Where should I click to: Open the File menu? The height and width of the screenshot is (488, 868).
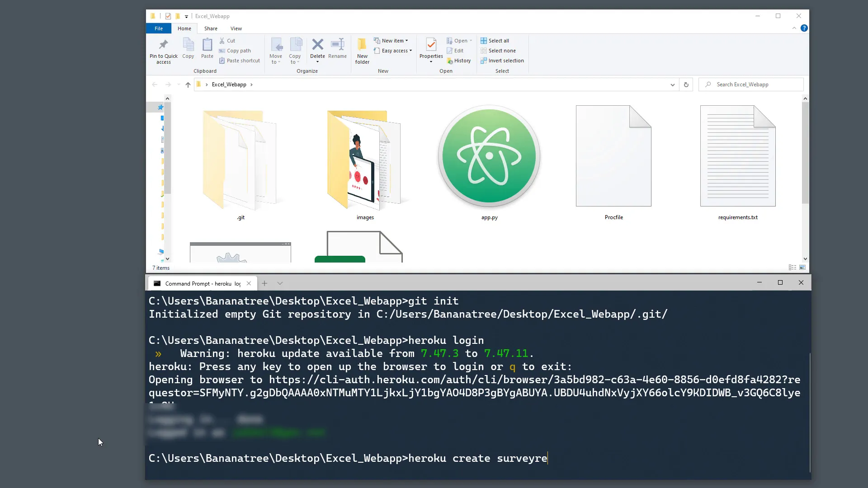(x=159, y=28)
